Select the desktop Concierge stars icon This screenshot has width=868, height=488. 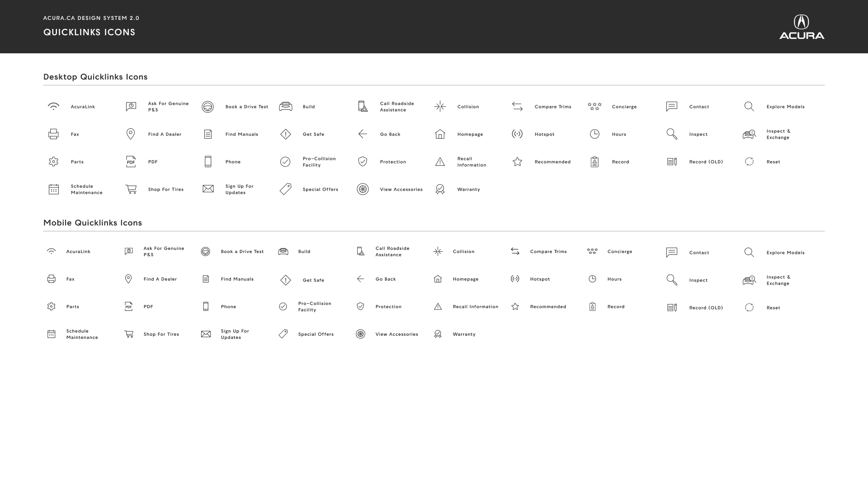[594, 107]
